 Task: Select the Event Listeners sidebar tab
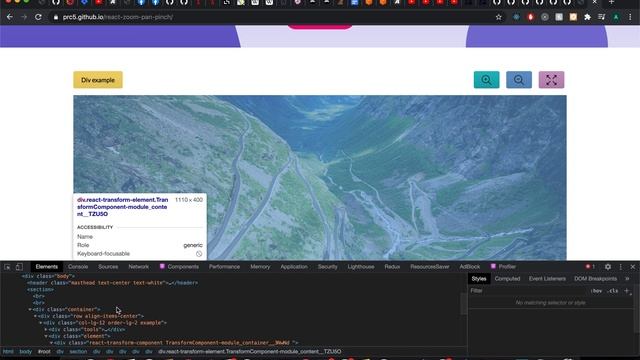coord(547,279)
